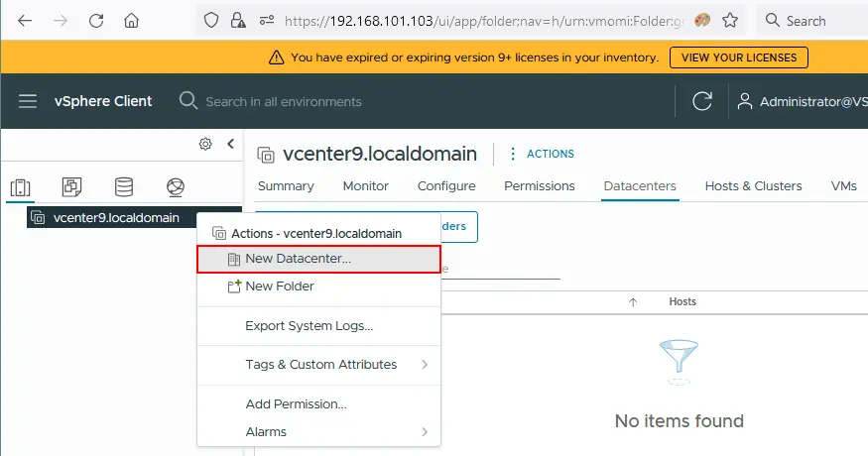Click the vSphere Client title

[103, 101]
